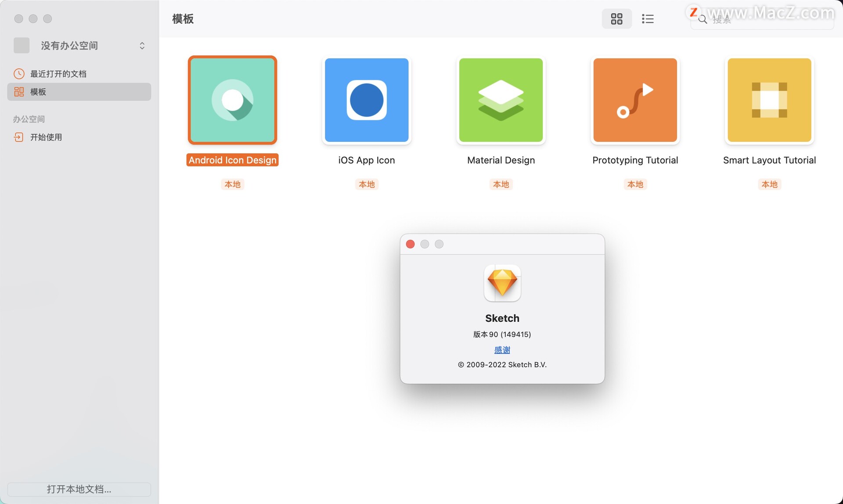Switch to list view layout
Screen dimensions: 843x504
[648, 19]
